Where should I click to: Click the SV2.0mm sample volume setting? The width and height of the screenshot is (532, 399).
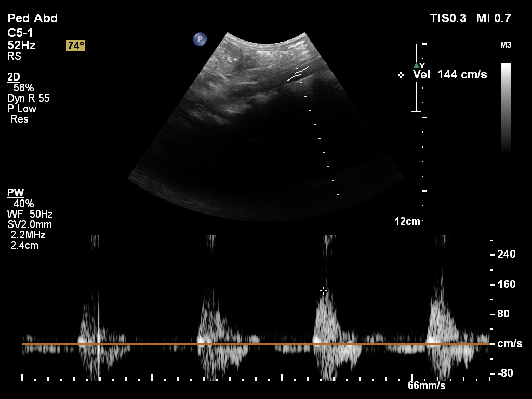pos(30,224)
